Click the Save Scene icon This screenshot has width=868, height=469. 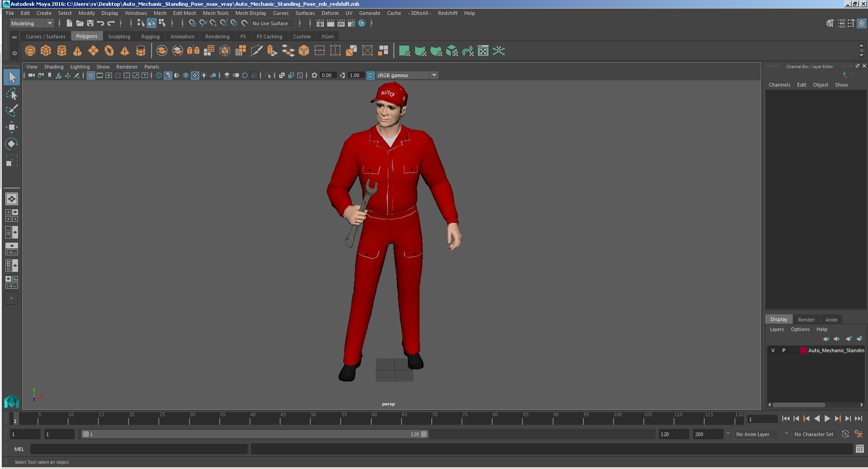[90, 23]
